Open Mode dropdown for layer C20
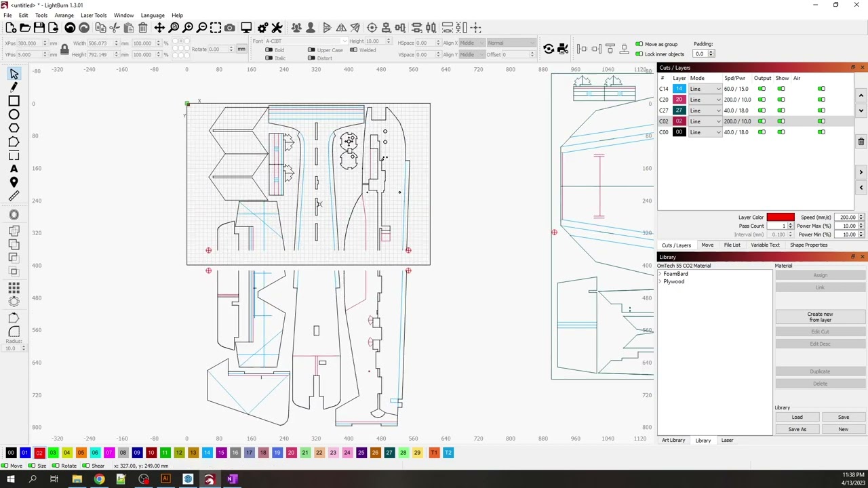Viewport: 868px width, 488px height. 705,100
